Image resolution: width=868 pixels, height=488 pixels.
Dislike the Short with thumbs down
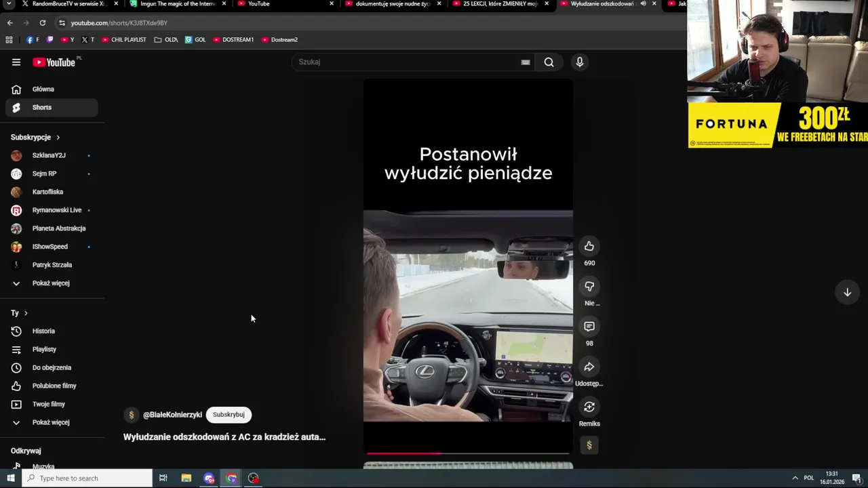pyautogui.click(x=589, y=287)
